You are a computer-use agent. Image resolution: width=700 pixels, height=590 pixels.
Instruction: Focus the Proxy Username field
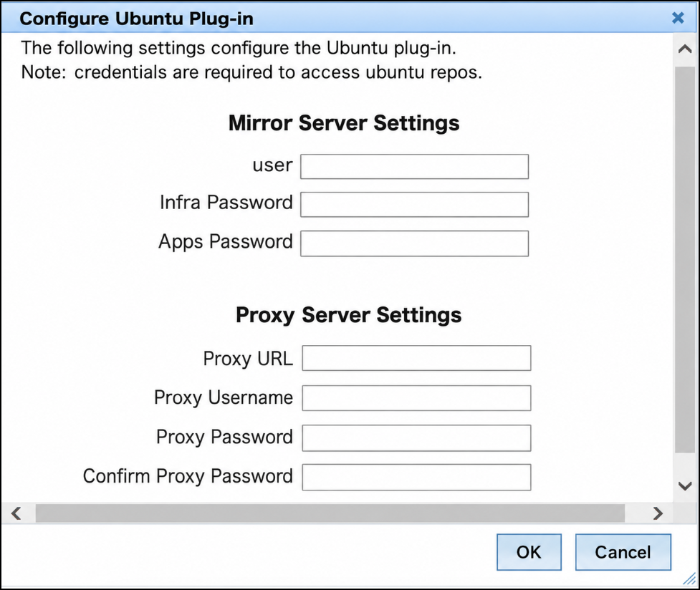(416, 398)
